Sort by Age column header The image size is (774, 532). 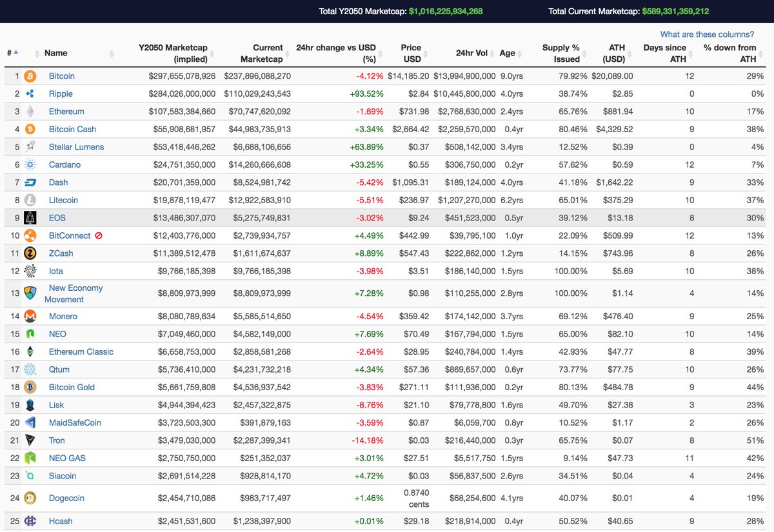508,53
